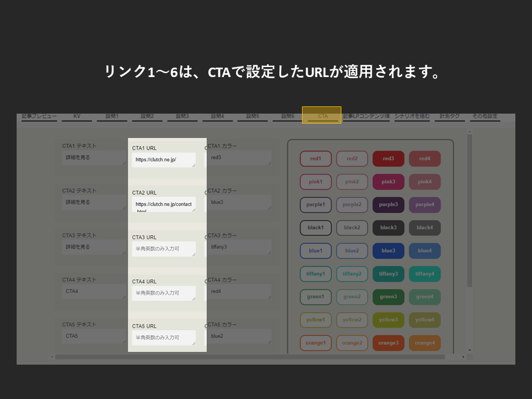532x399 pixels.
Task: Click the horizontal scrollbar right arrow
Action: click(463, 357)
